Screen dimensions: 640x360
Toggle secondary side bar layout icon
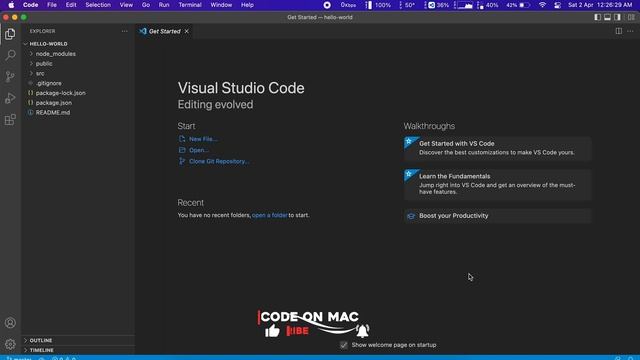click(x=618, y=17)
